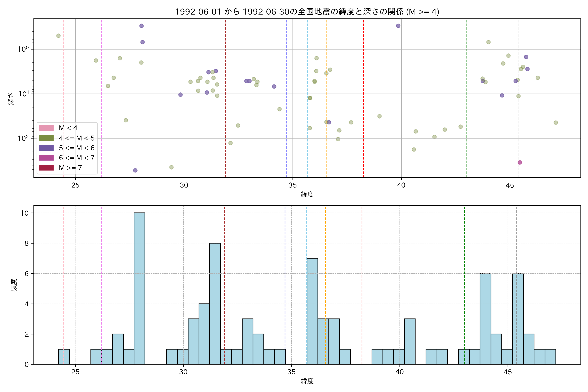
Task: Click the tick label 30 under histogram
Action: (x=183, y=372)
